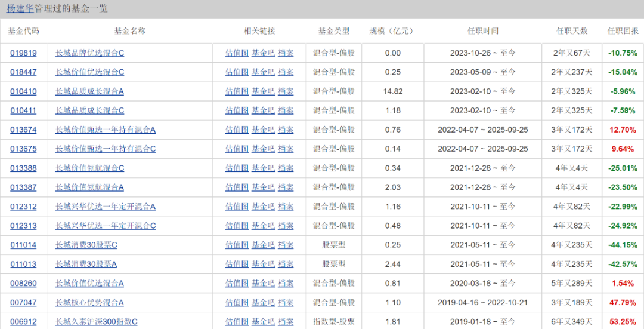Open 估值图 for 长城兴华优选一年定开混合C
The image size is (644, 329).
237,225
